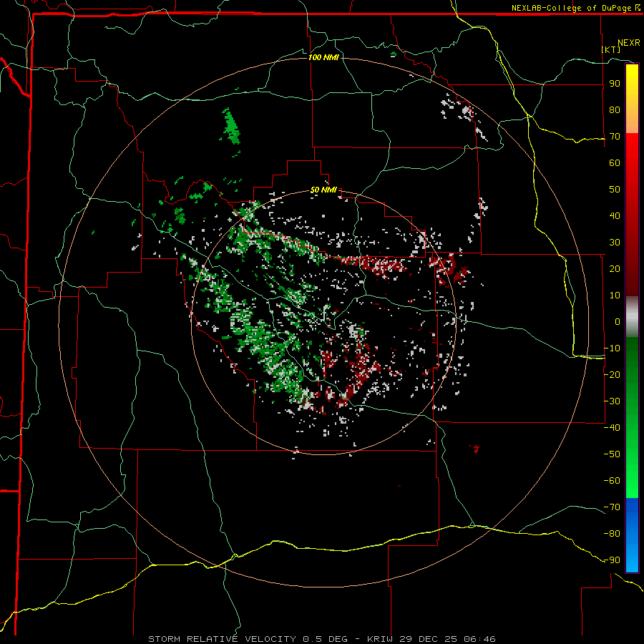
Task: Click the small lone red echo southeast of the 50 NMI ring
Action: pos(476,449)
